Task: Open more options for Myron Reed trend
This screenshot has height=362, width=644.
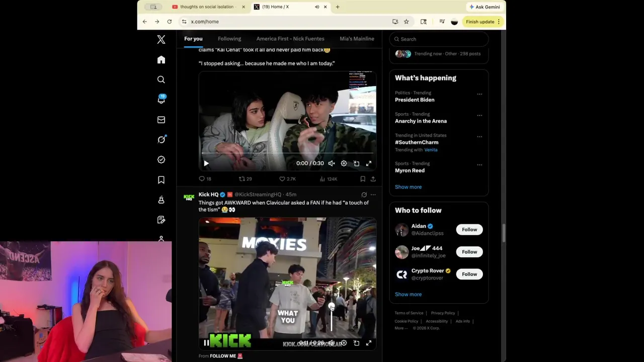Action: [479, 164]
